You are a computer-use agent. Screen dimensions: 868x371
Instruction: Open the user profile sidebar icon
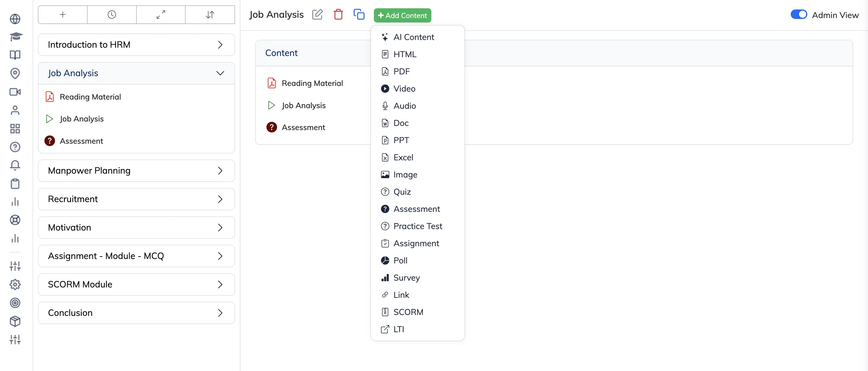click(15, 110)
